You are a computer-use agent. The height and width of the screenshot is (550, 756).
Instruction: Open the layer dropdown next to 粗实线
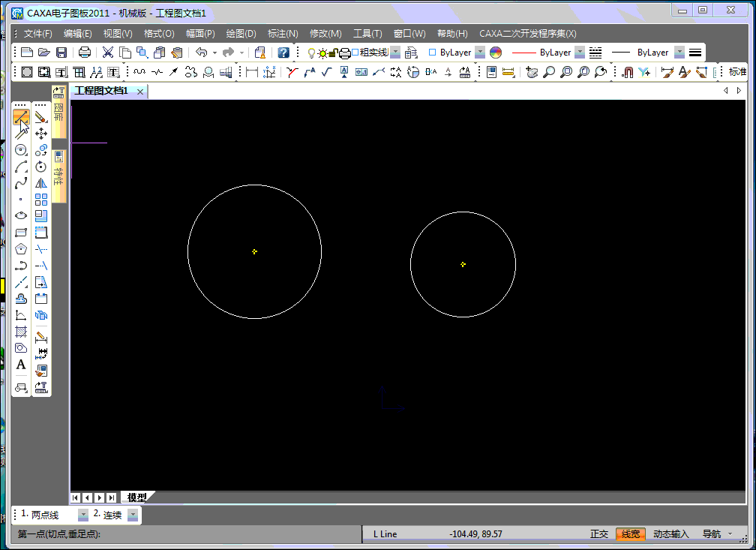tap(395, 53)
